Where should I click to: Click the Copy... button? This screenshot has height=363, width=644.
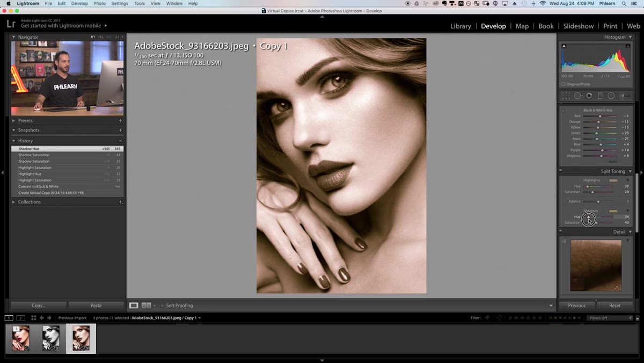[38, 306]
